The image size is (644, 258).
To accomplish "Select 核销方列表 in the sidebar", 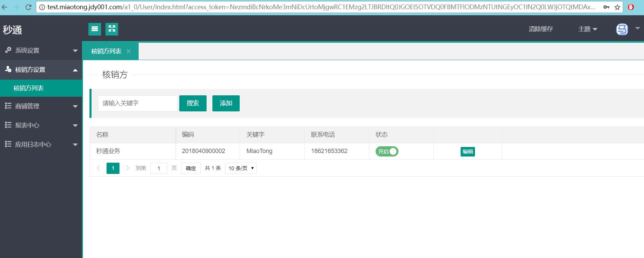I will 29,88.
